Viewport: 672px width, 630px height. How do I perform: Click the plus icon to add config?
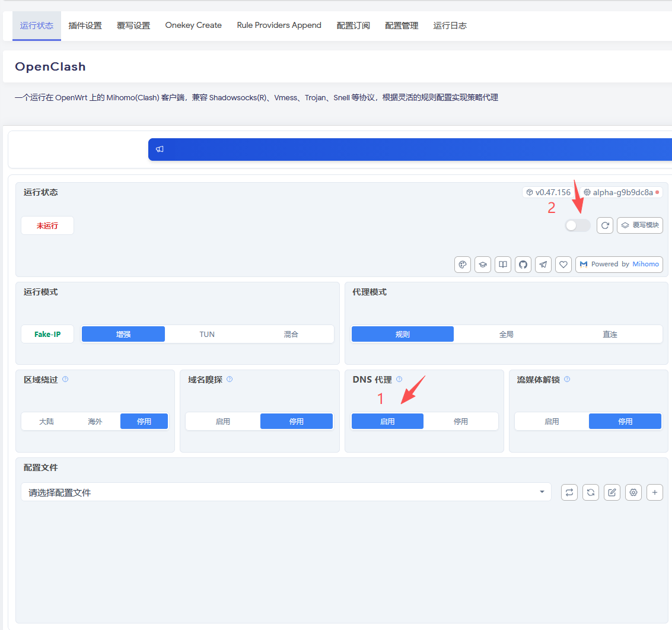[654, 492]
